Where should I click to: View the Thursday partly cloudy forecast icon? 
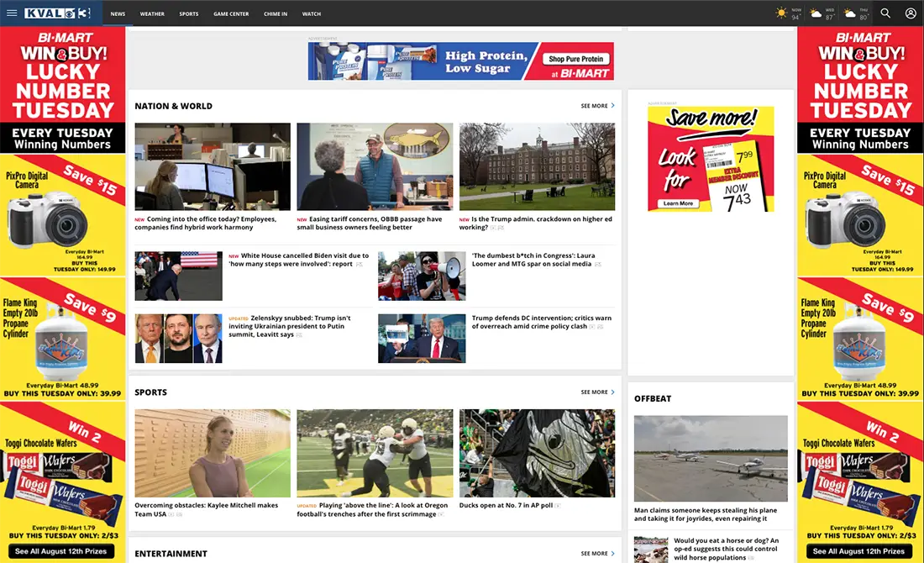coord(850,13)
